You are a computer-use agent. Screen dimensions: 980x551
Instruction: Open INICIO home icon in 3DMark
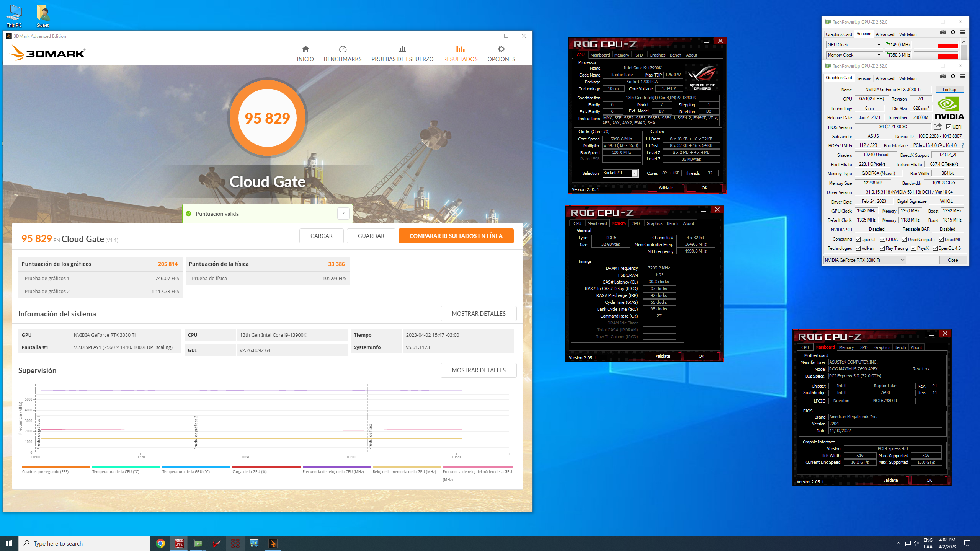coord(305,49)
